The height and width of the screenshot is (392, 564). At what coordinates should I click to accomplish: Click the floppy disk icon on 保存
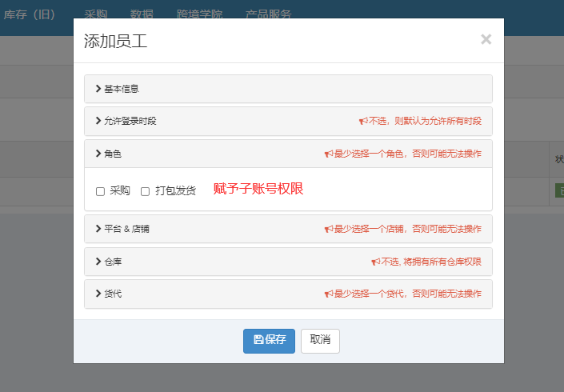point(258,339)
